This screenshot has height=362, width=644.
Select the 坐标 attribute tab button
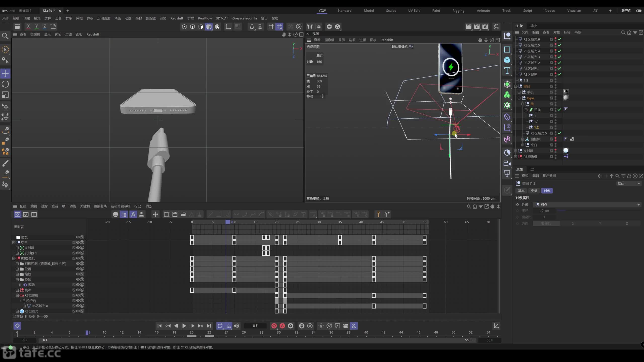(x=534, y=191)
